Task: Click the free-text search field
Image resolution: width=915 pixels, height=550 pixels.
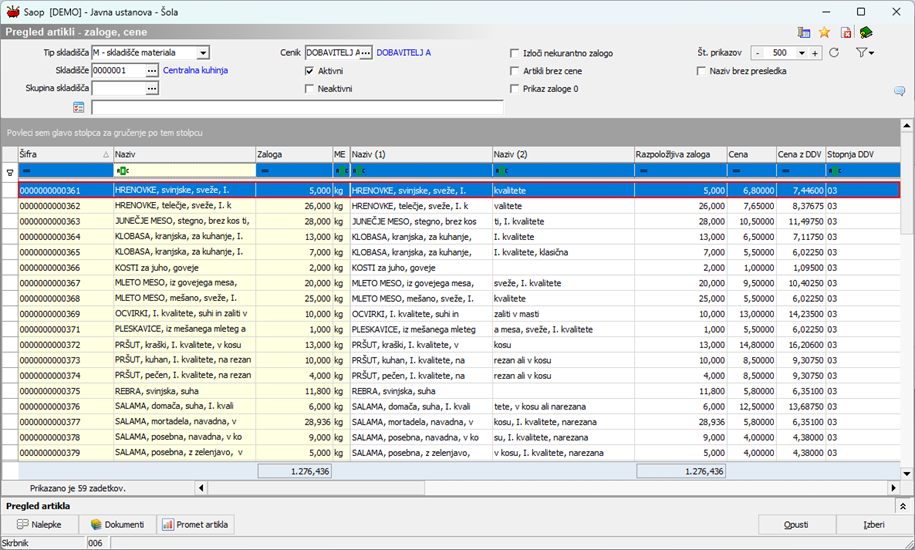Action: (297, 107)
